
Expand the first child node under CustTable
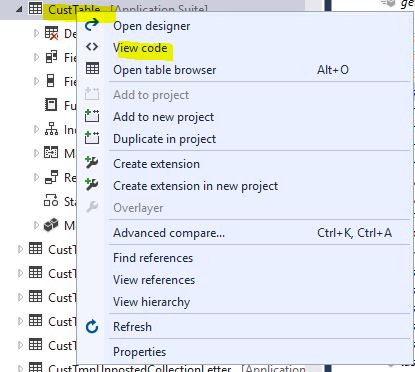coord(36,33)
